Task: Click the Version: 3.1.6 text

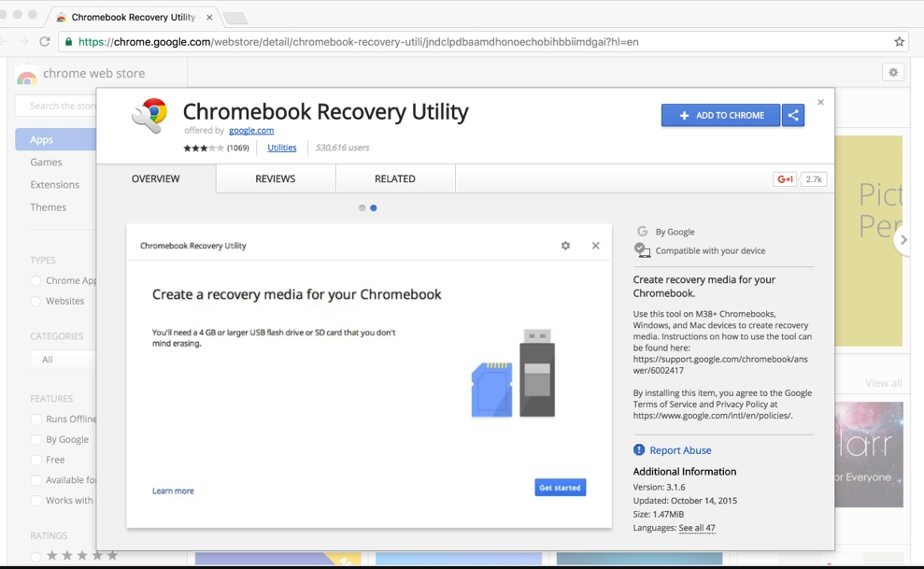Action: click(x=659, y=487)
